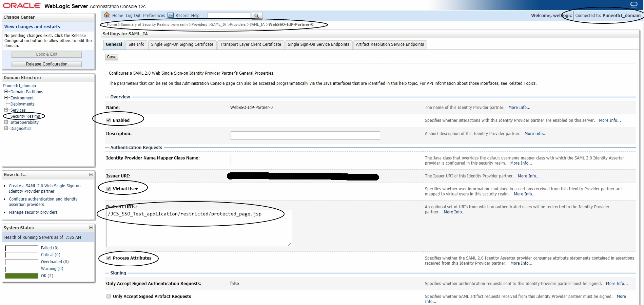Click the Warning (0) status link
This screenshot has height=305, width=644.
(52, 269)
